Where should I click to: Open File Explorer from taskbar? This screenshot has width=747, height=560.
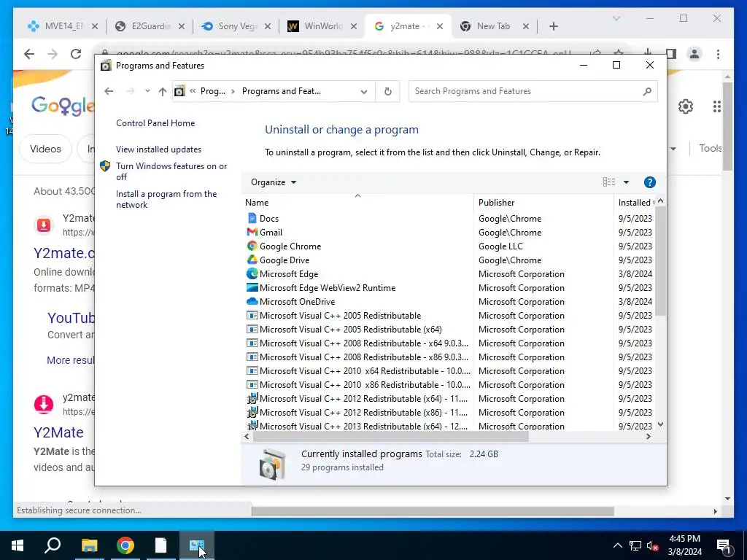pos(89,545)
